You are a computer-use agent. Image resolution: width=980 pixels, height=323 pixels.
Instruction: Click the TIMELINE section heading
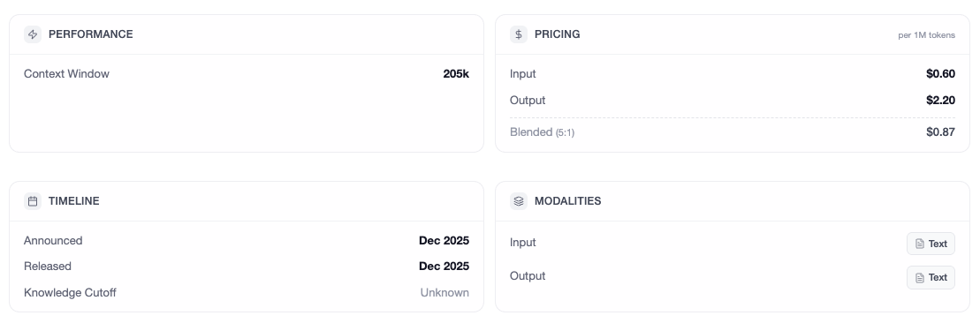73,201
